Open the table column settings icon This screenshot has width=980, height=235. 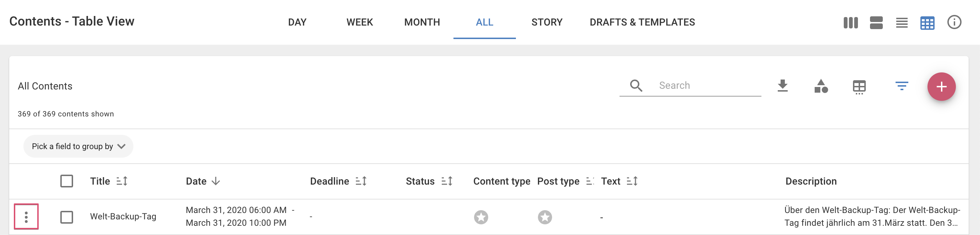coord(859,87)
